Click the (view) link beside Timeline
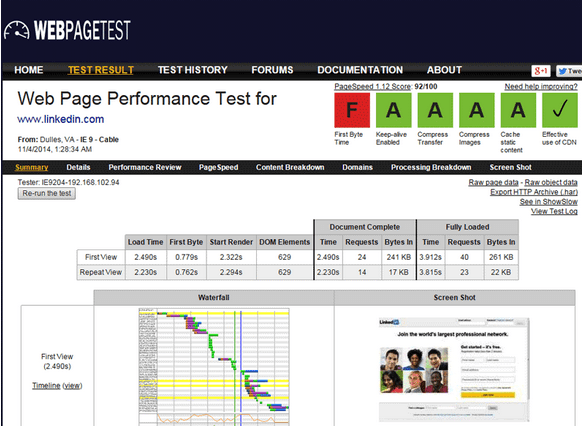The image size is (582, 426). click(x=72, y=386)
